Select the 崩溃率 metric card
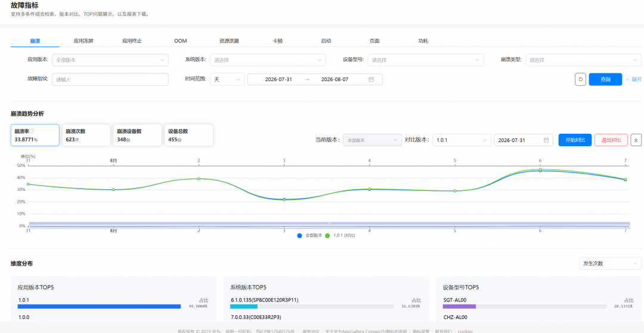The height and width of the screenshot is (333, 644). (35, 135)
